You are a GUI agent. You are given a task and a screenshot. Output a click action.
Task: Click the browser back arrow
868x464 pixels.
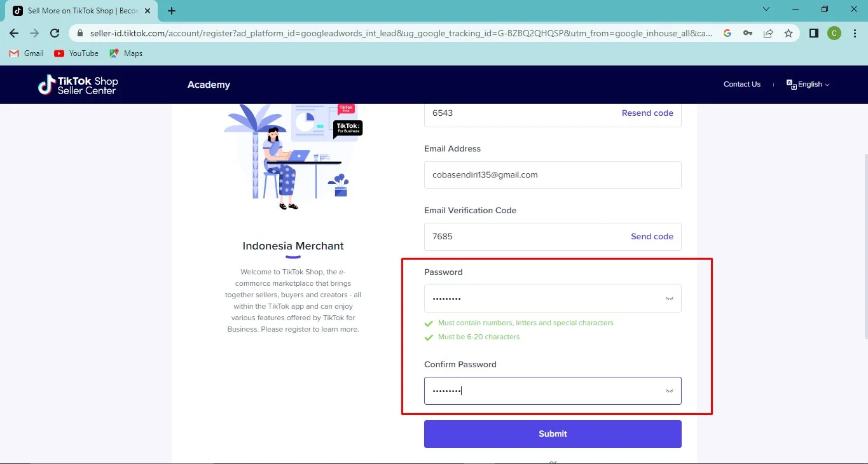(x=14, y=33)
